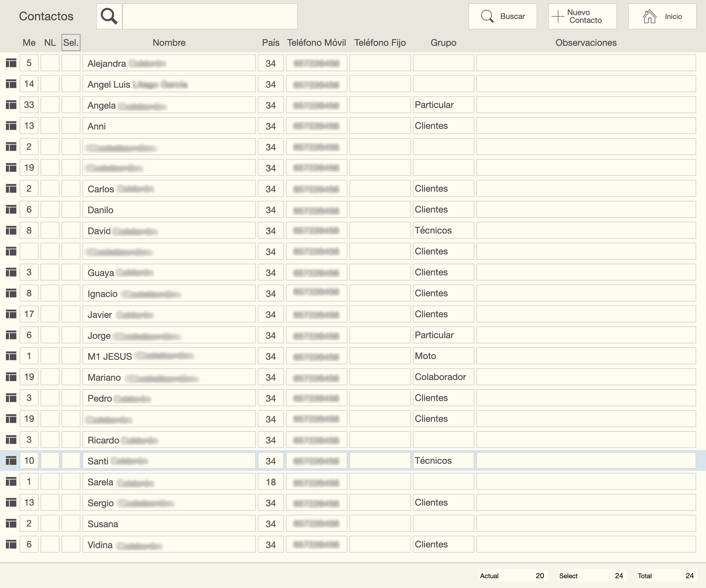Viewport: 706px width, 588px height.
Task: Click the Nuevo Contacto button
Action: [582, 16]
